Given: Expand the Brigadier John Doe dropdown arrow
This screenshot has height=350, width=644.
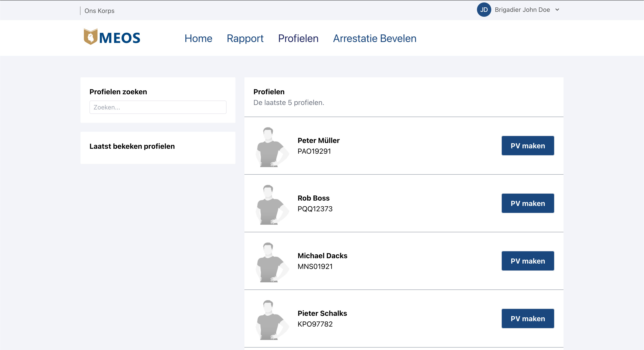Looking at the screenshot, I should coord(557,10).
